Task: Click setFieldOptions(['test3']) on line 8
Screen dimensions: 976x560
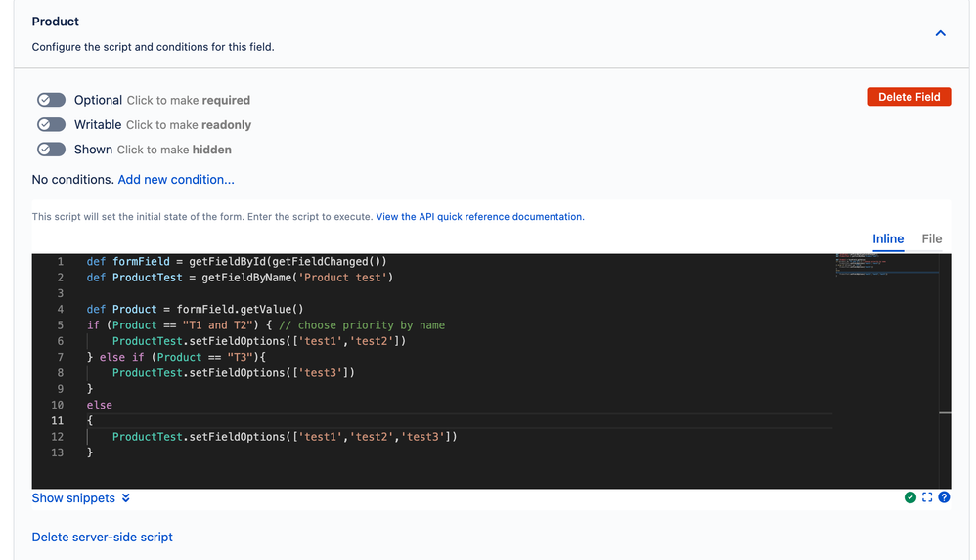Action: [x=272, y=372]
